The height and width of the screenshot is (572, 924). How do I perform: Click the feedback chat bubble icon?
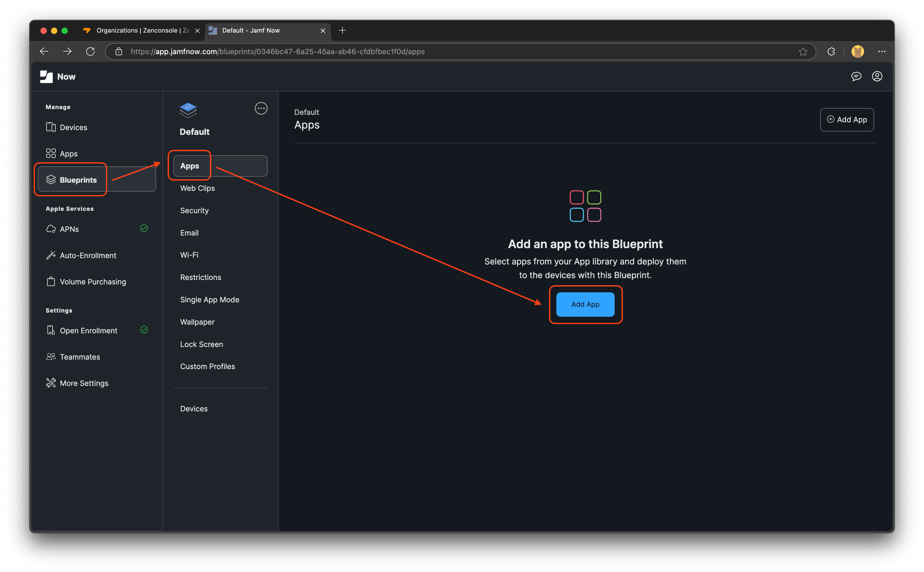pos(856,76)
